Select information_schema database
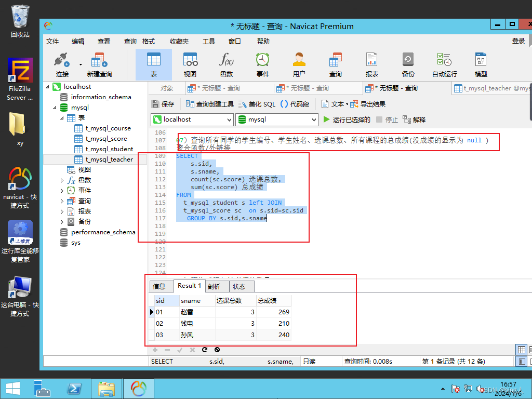This screenshot has width=532, height=399. point(96,97)
